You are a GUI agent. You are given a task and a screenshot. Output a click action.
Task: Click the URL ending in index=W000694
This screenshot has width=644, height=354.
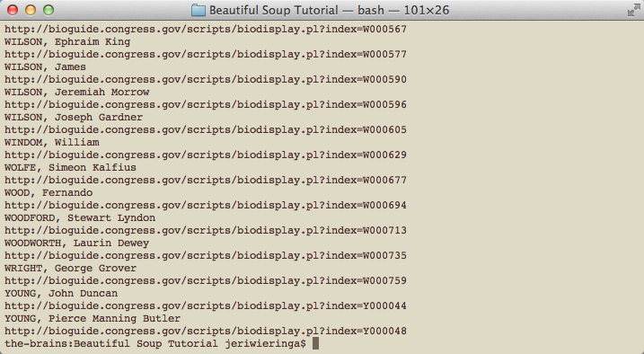(206, 205)
